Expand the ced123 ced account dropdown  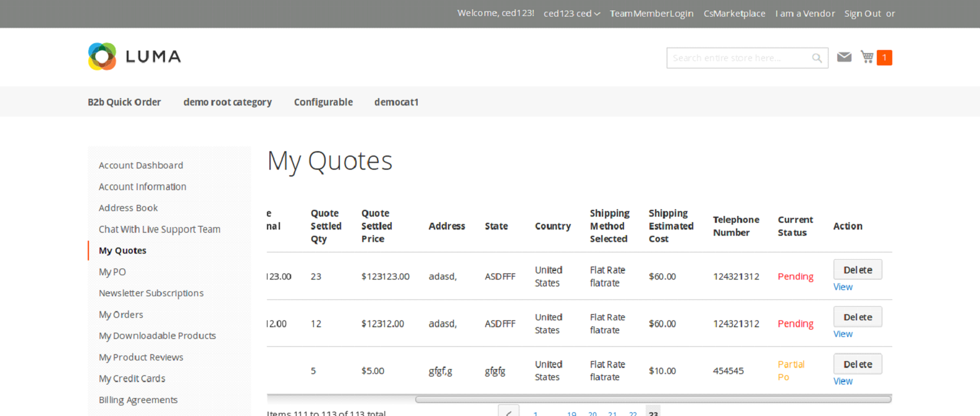click(x=572, y=14)
